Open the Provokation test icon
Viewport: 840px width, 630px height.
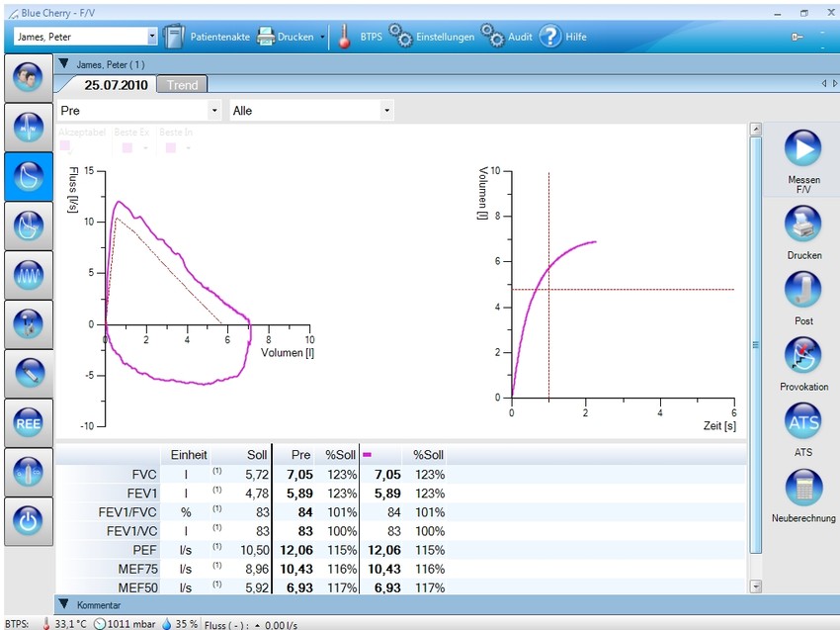(803, 357)
